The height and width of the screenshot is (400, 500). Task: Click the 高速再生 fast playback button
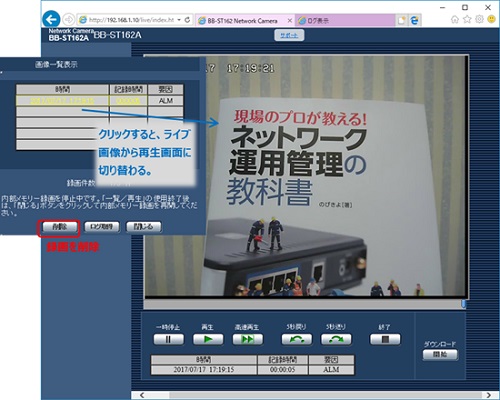click(247, 340)
